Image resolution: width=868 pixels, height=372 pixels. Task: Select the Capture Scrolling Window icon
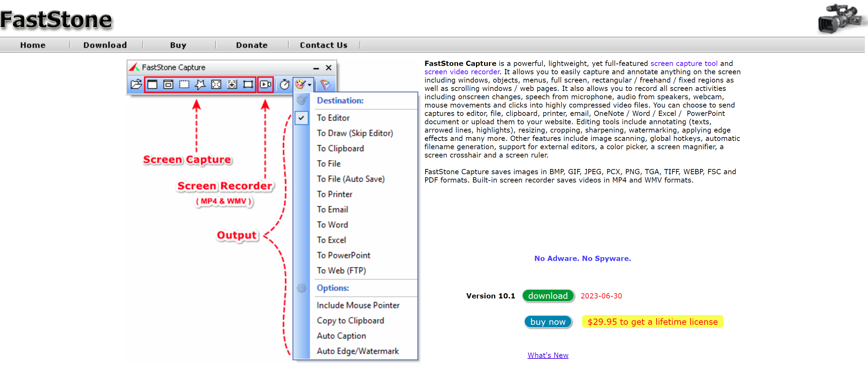coord(232,84)
